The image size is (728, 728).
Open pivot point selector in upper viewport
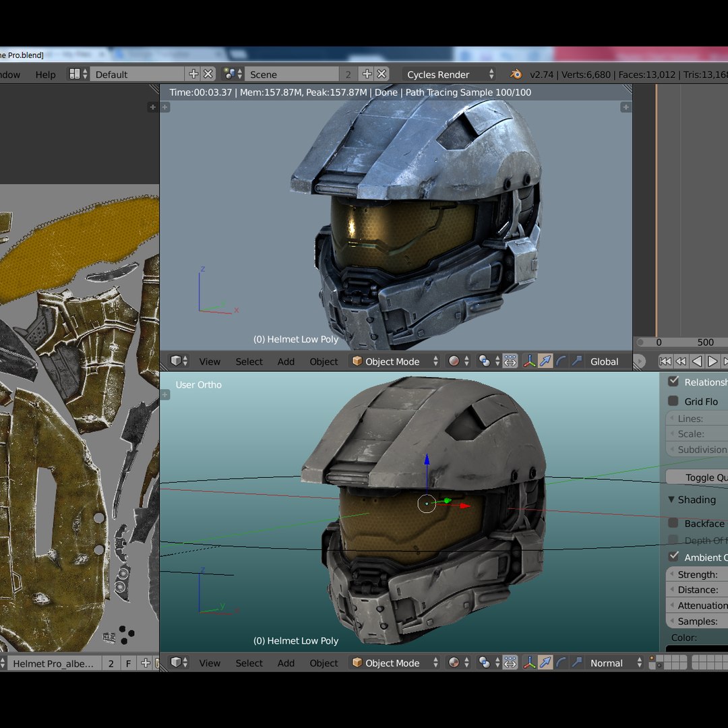click(489, 361)
